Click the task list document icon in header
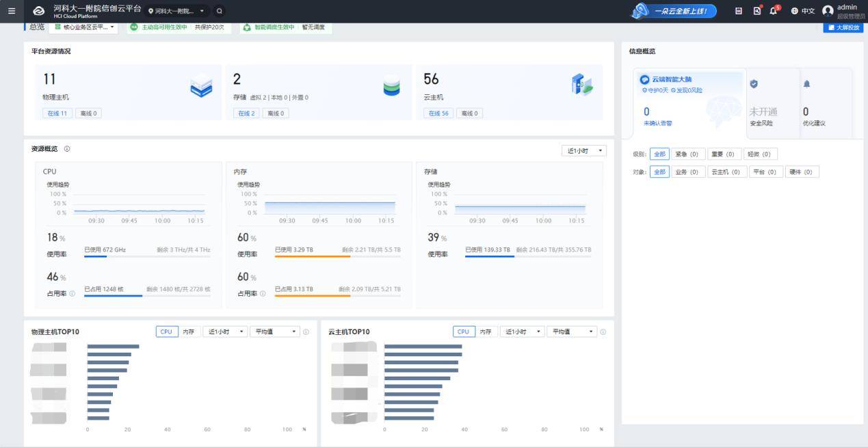The image size is (868, 447). [x=738, y=11]
